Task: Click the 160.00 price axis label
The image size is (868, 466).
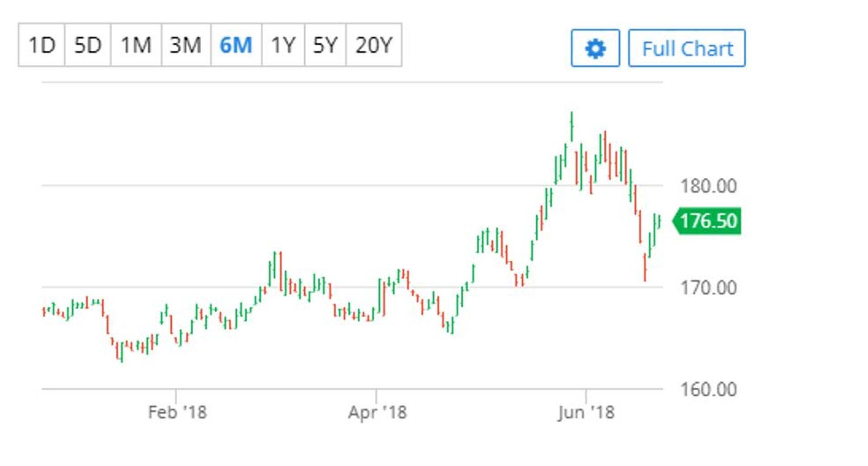Action: pos(708,390)
